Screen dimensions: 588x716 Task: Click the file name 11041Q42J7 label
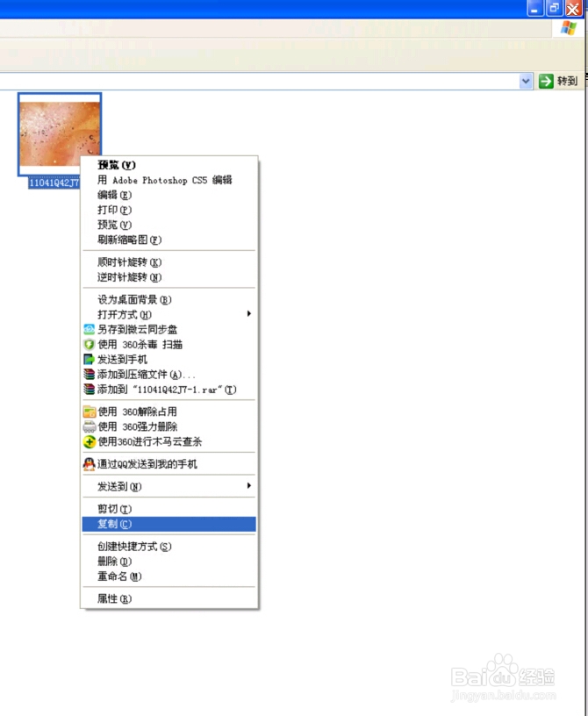[x=54, y=183]
